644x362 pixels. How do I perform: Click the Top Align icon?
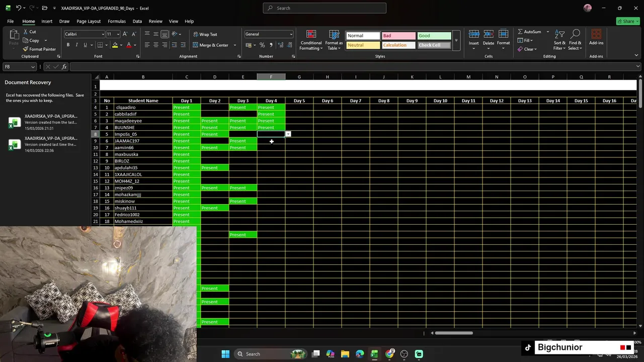(x=147, y=34)
